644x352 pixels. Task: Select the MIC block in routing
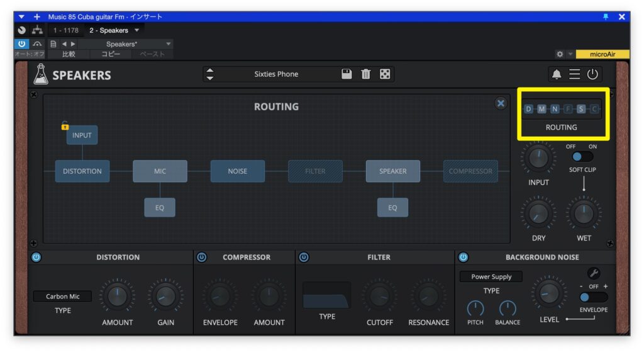(160, 171)
